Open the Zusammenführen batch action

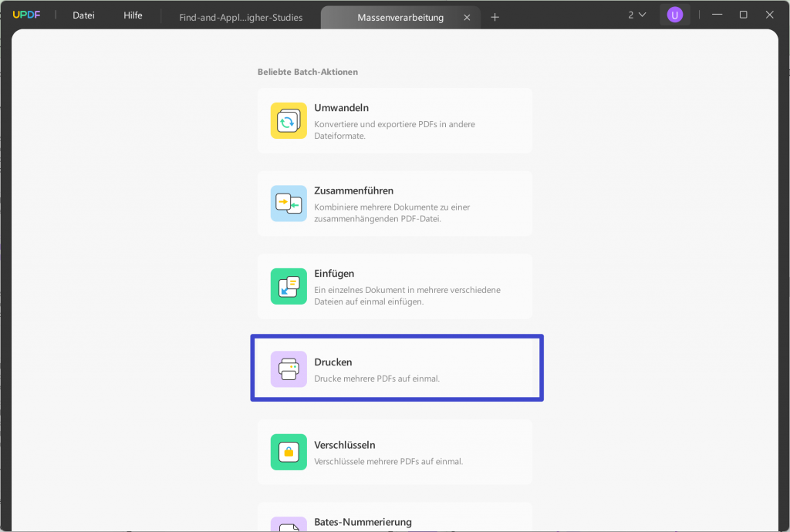click(x=395, y=204)
